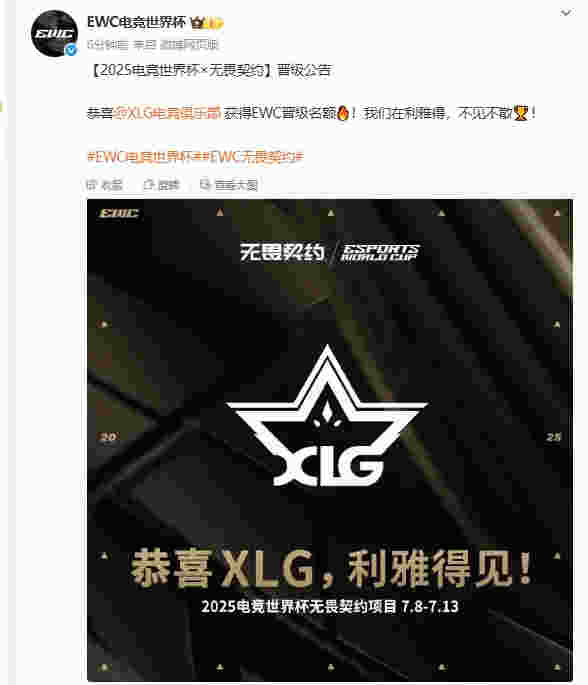Open the #EWC无畏契约# hashtag

click(x=252, y=156)
